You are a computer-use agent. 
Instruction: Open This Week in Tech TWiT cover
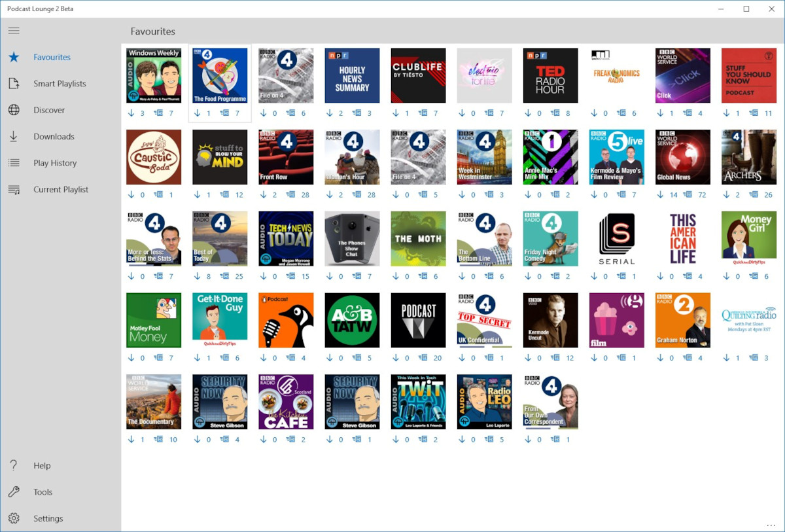point(418,402)
